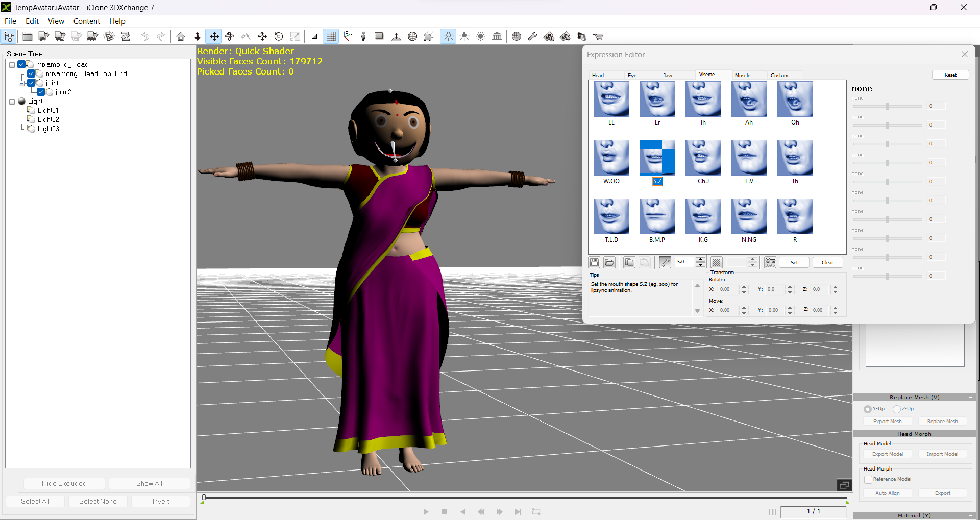
Task: Click the save expression floppy disk icon
Action: click(595, 262)
